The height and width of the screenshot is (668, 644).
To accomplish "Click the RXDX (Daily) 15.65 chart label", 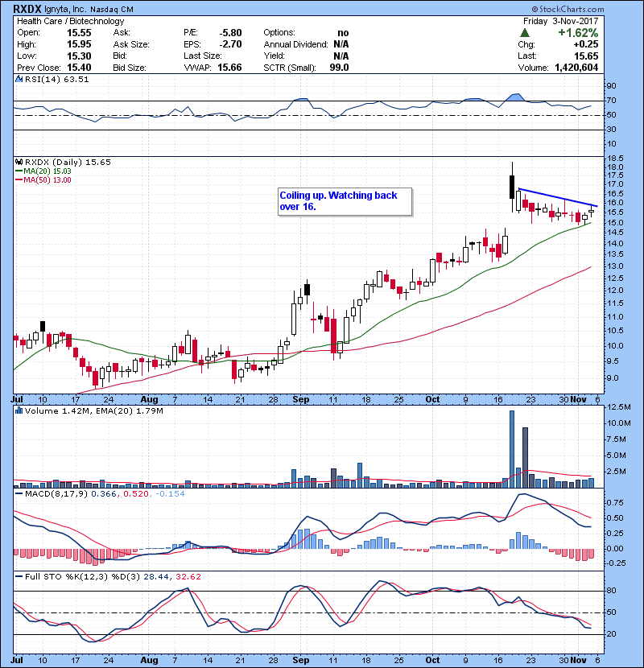I will (x=68, y=162).
